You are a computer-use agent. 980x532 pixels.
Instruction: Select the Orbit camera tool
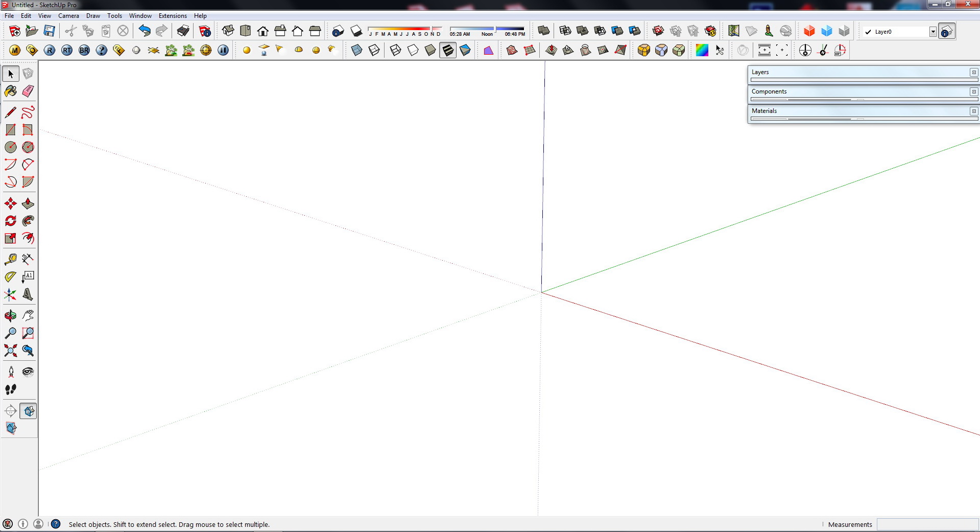[x=10, y=316]
